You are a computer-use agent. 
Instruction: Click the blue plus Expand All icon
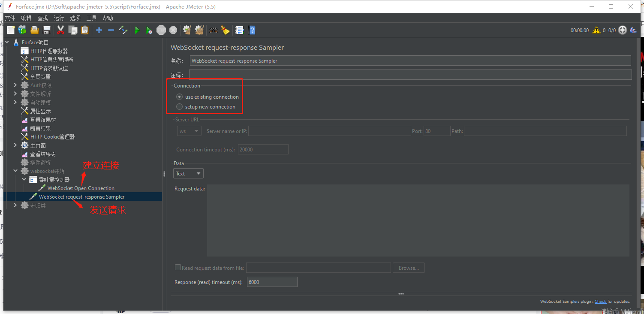(x=99, y=30)
